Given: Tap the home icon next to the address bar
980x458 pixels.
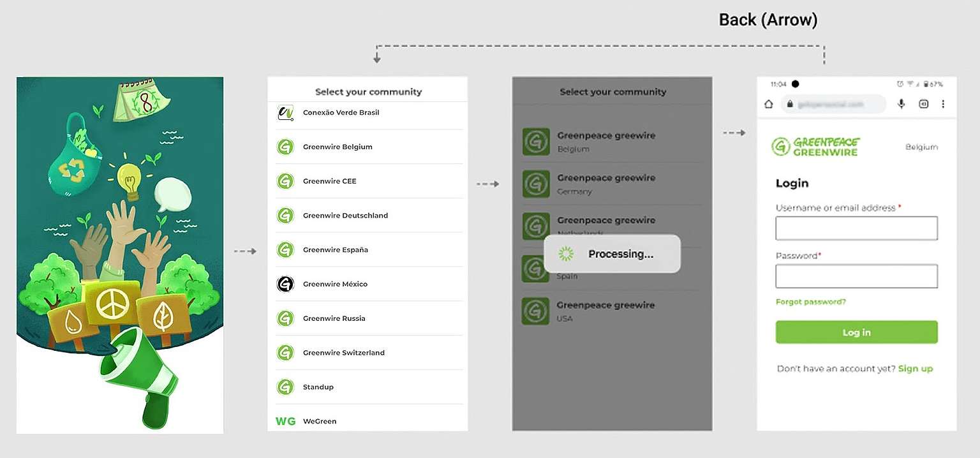Looking at the screenshot, I should pos(769,104).
